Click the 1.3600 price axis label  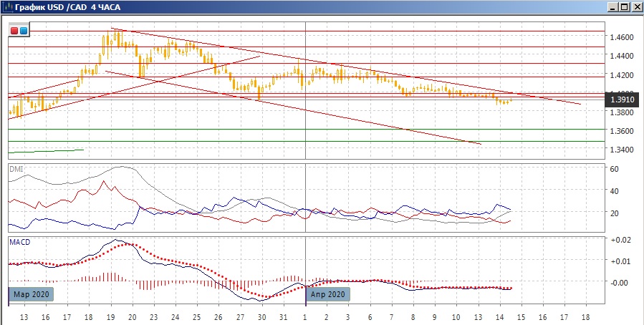pyautogui.click(x=623, y=131)
